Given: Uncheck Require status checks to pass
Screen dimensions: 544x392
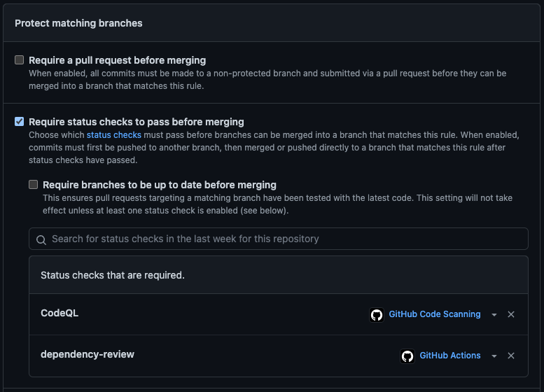Looking at the screenshot, I should [20, 122].
